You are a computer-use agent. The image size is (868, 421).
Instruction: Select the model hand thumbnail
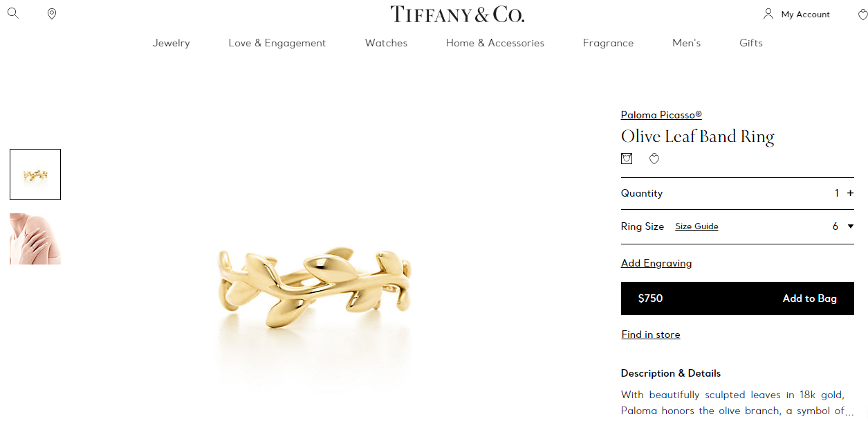[35, 239]
